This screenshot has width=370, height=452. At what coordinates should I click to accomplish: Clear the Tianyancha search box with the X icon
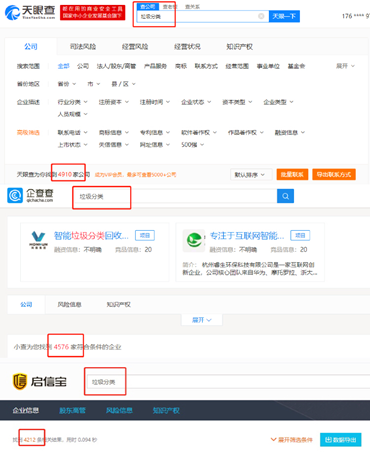[261, 16]
